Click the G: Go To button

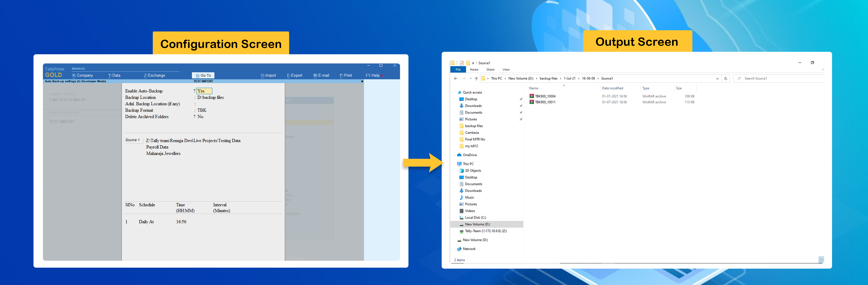coord(203,75)
